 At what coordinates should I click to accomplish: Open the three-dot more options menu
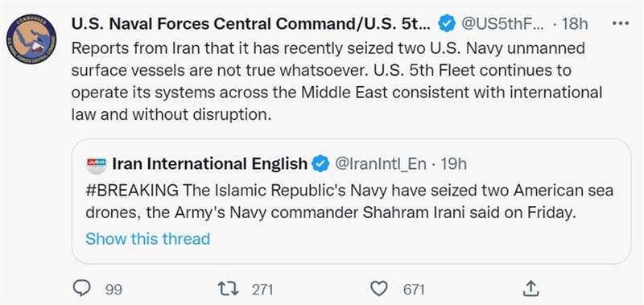(620, 24)
